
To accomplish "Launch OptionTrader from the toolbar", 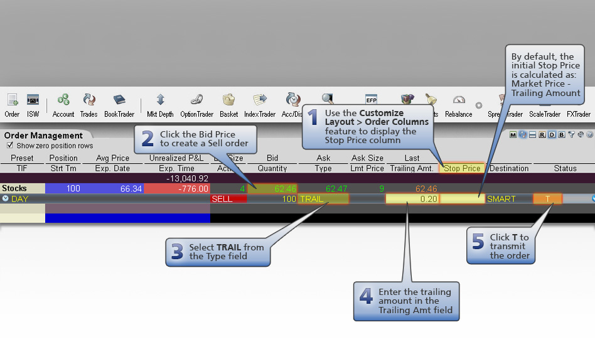I will pos(196,100).
